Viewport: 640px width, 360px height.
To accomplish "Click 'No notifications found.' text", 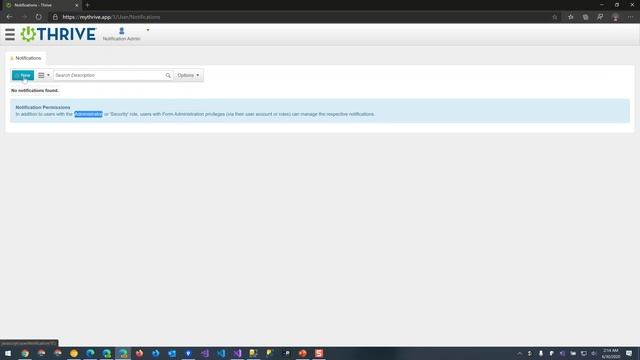I will tap(35, 90).
